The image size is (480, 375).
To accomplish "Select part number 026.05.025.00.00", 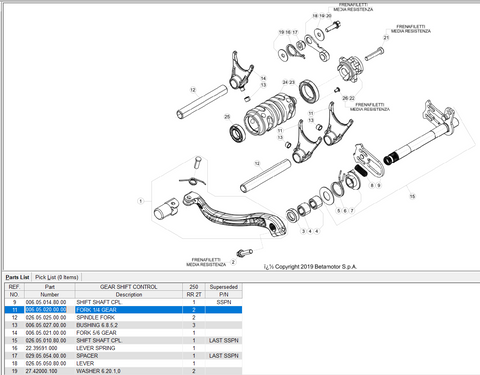I will click(x=46, y=317).
